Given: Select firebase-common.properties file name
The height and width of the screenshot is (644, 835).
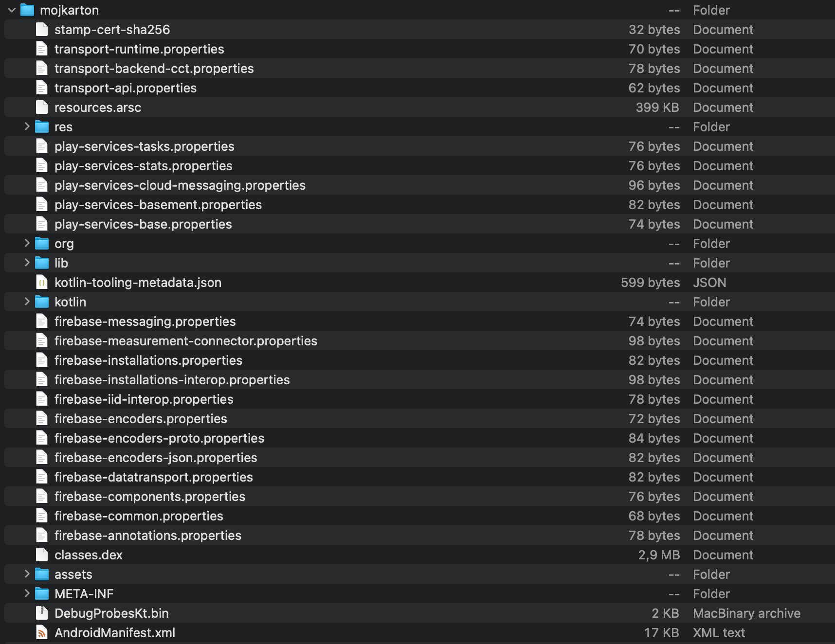Looking at the screenshot, I should [x=139, y=516].
